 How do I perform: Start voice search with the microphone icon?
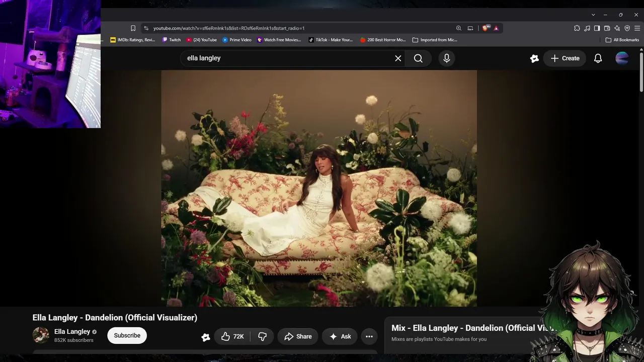446,58
